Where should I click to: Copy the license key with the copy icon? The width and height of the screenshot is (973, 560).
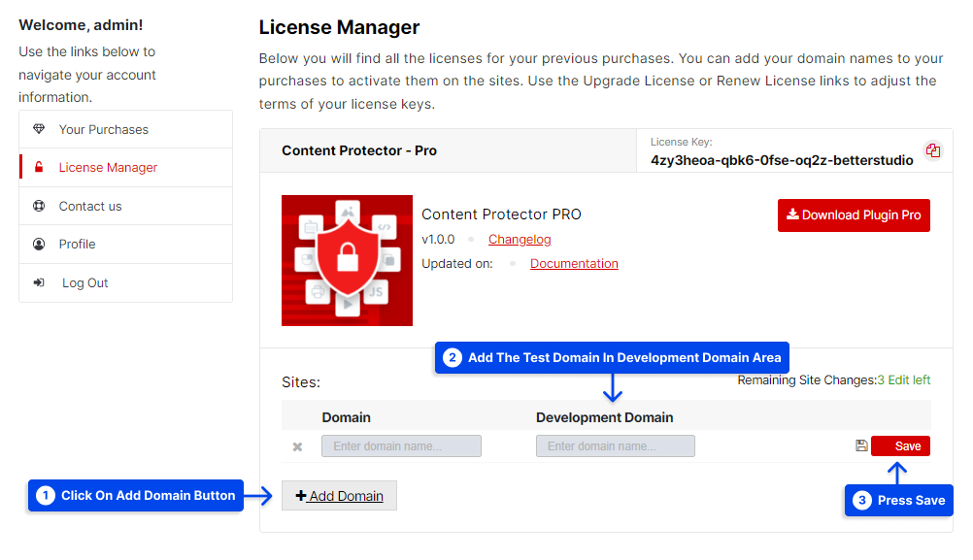[x=932, y=150]
